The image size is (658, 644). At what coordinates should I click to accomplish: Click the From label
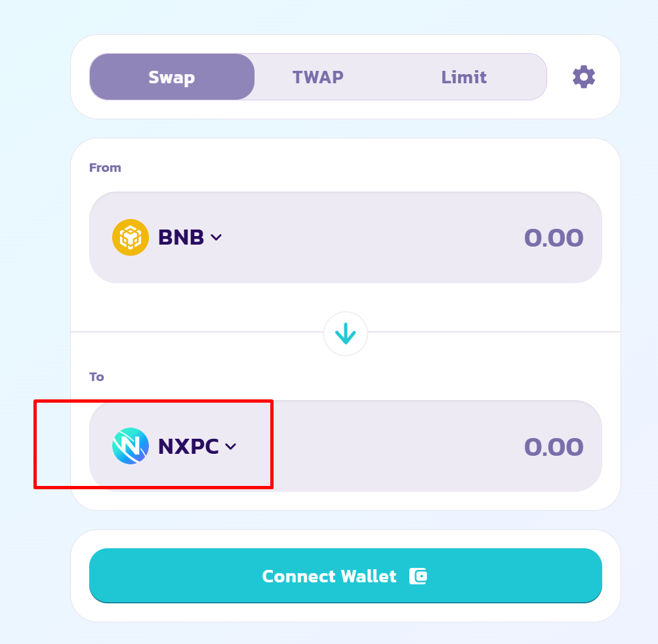106,168
